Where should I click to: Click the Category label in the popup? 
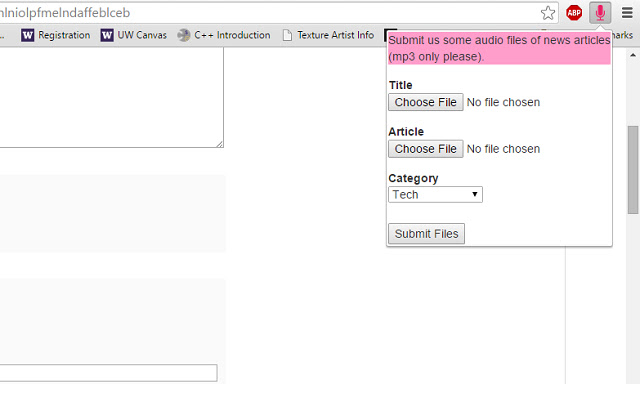pos(413,178)
